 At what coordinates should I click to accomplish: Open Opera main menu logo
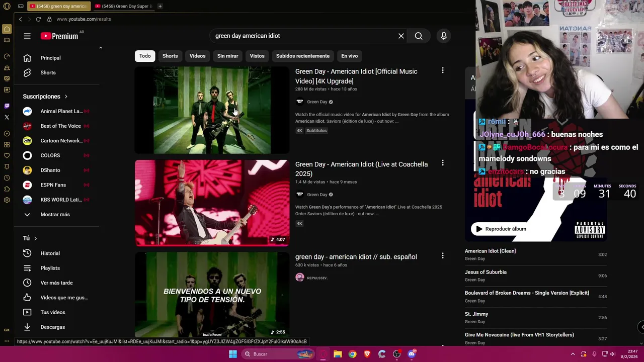tap(7, 6)
